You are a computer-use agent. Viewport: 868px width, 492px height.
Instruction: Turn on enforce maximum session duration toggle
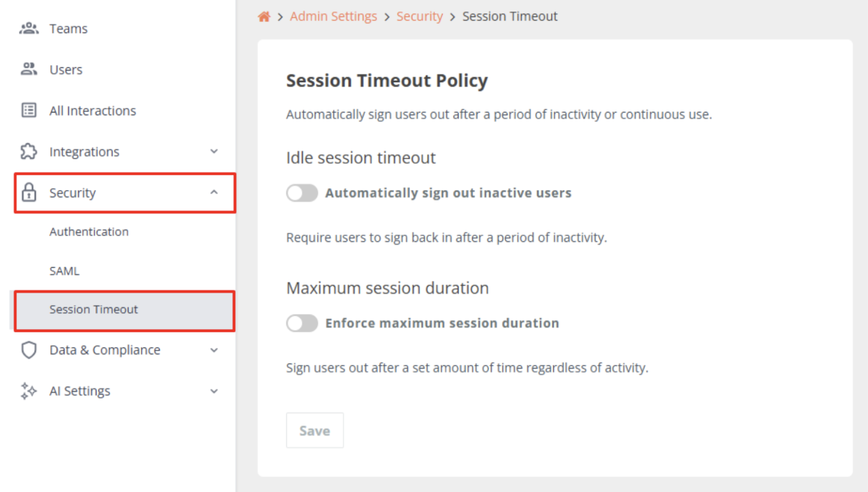[302, 323]
